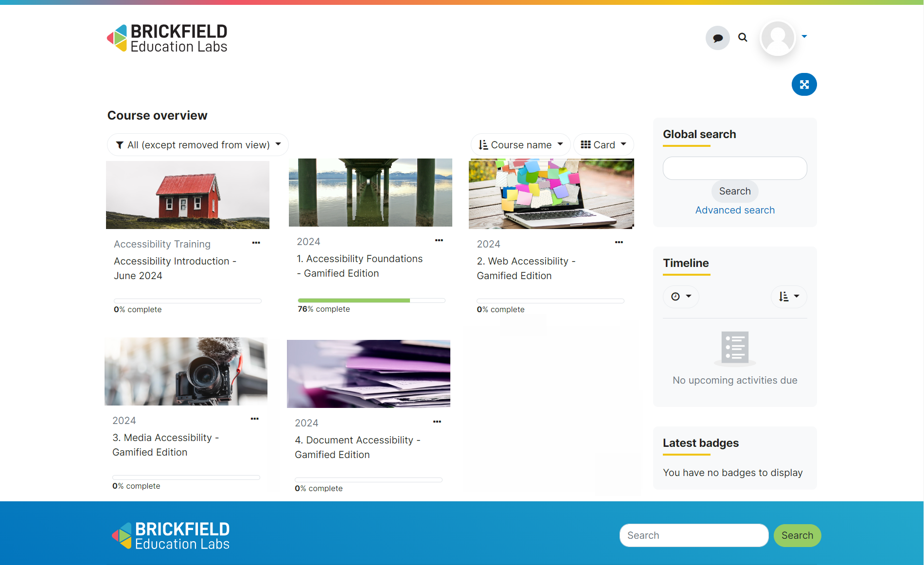Click the Media Accessibility '0% complete' label

click(x=136, y=486)
